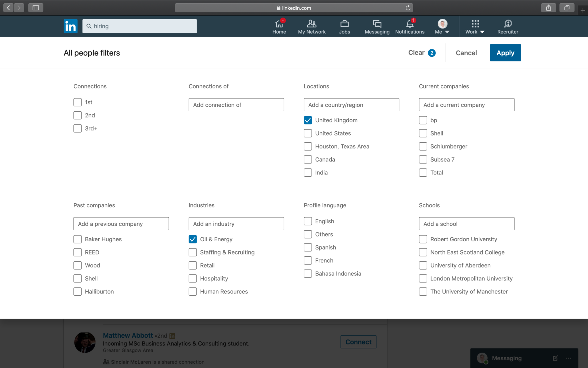Check the Subsea 7 company box
Screen dimensions: 588x368
tap(423, 159)
